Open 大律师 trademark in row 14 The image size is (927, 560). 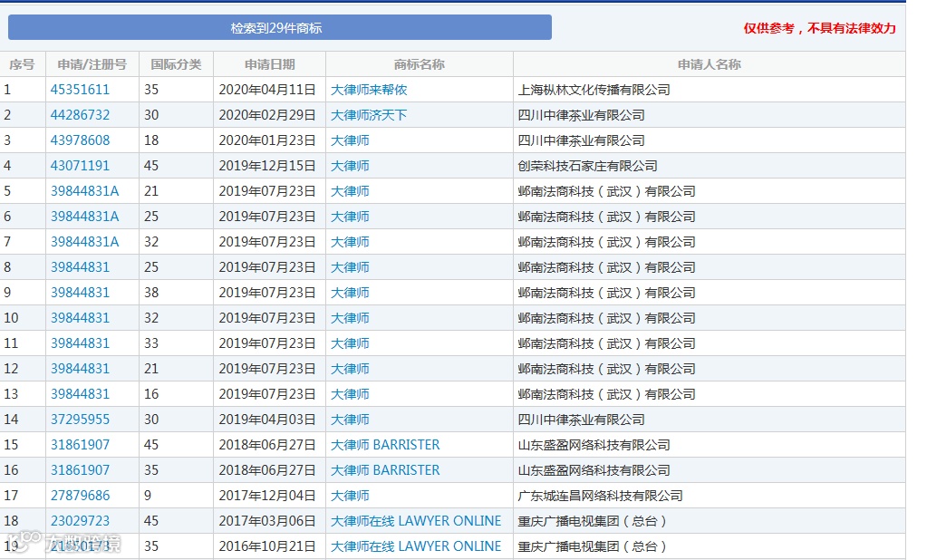(x=350, y=420)
